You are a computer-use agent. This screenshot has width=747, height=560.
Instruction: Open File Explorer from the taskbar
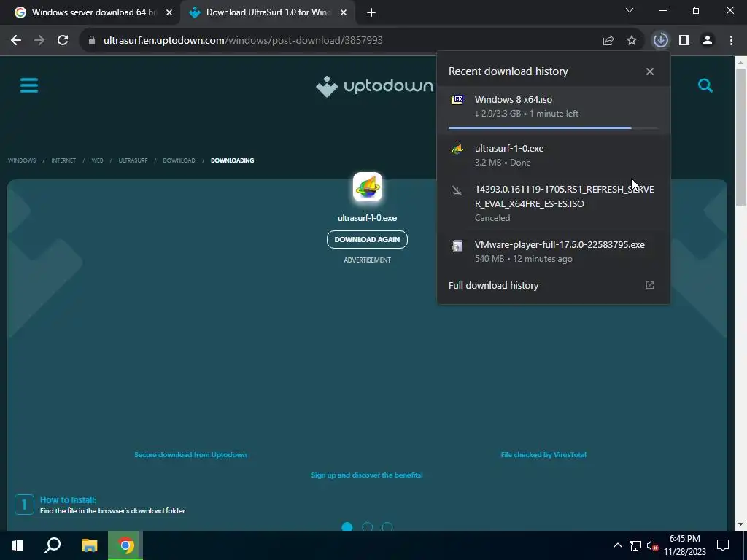[89, 545]
